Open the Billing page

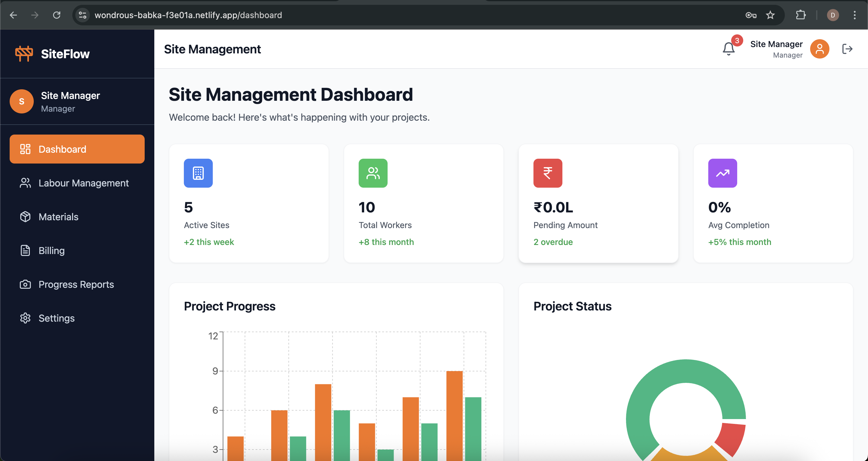tap(51, 250)
